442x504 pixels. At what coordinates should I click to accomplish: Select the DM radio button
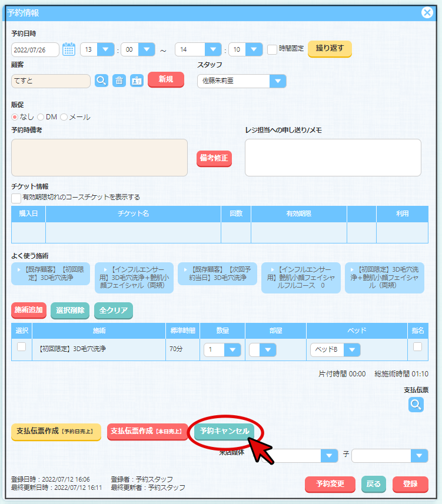click(41, 117)
